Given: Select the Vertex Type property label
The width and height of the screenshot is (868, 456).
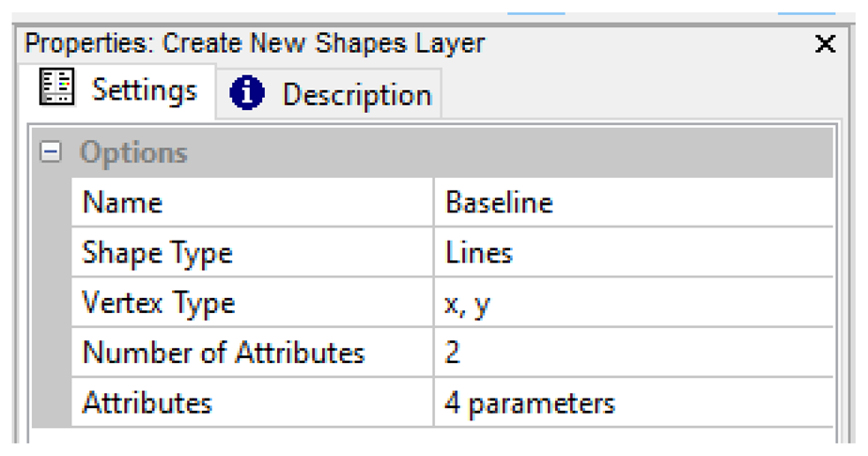Looking at the screenshot, I should 159,303.
